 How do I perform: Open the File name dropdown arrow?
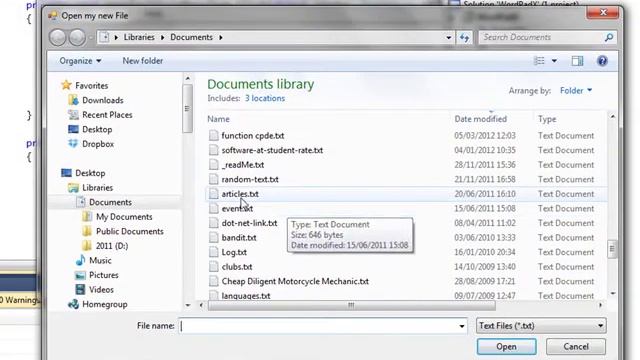pos(462,326)
